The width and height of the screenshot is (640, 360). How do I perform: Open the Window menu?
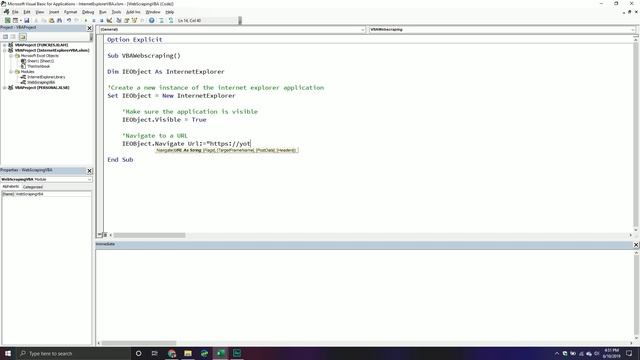click(153, 12)
